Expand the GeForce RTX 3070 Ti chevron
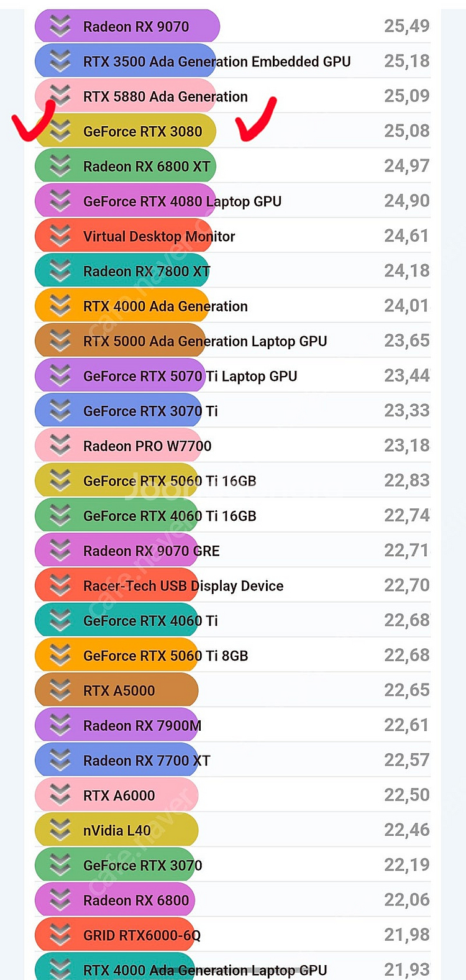 point(60,410)
